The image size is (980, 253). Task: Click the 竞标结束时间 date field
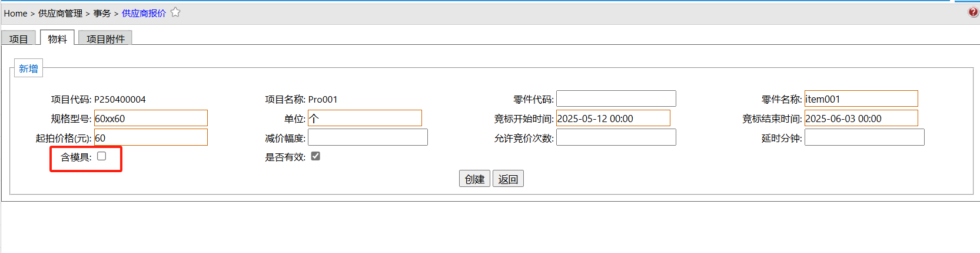pyautogui.click(x=861, y=118)
